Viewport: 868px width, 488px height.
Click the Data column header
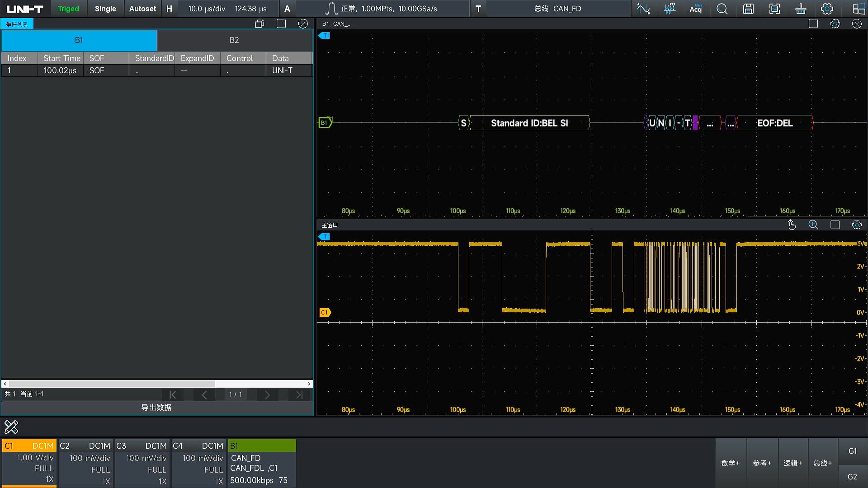coord(289,58)
